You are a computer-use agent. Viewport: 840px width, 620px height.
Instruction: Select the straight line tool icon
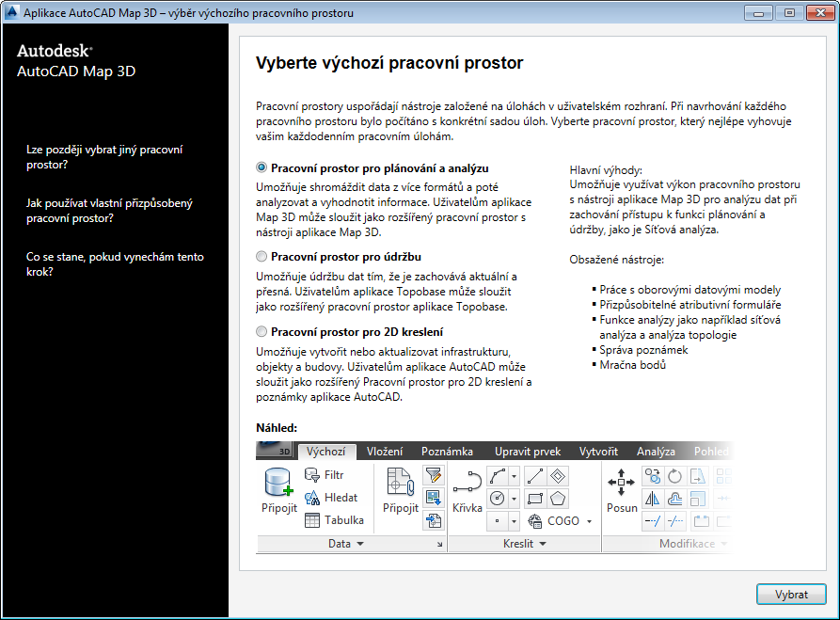[x=535, y=476]
